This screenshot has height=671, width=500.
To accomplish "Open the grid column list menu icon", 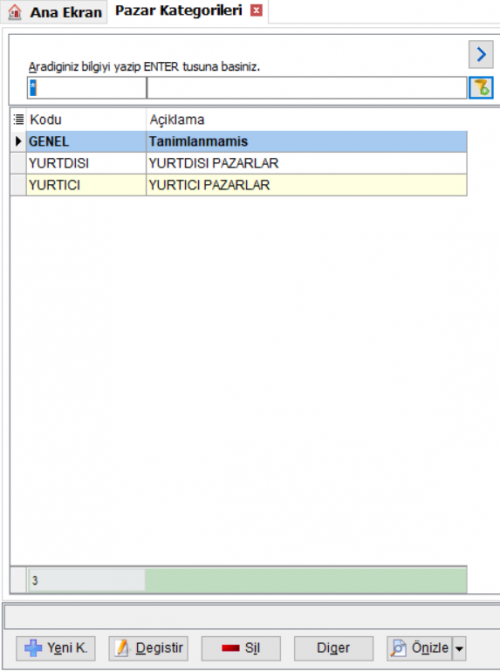I will (18, 119).
